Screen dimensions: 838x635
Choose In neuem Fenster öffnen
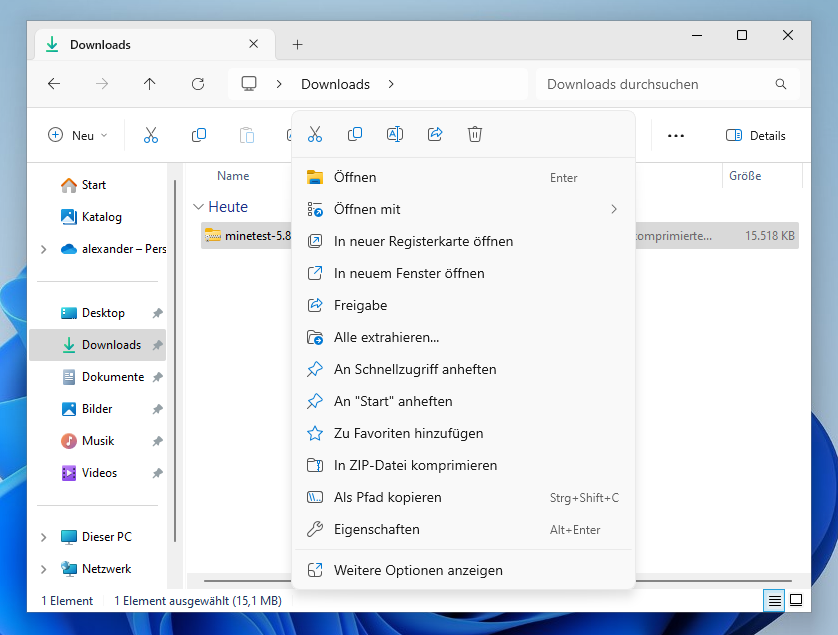pos(463,274)
